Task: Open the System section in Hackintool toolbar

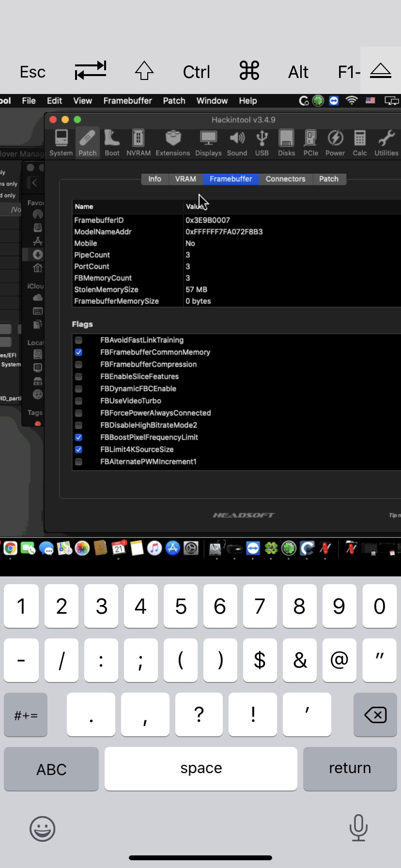Action: coord(61,143)
